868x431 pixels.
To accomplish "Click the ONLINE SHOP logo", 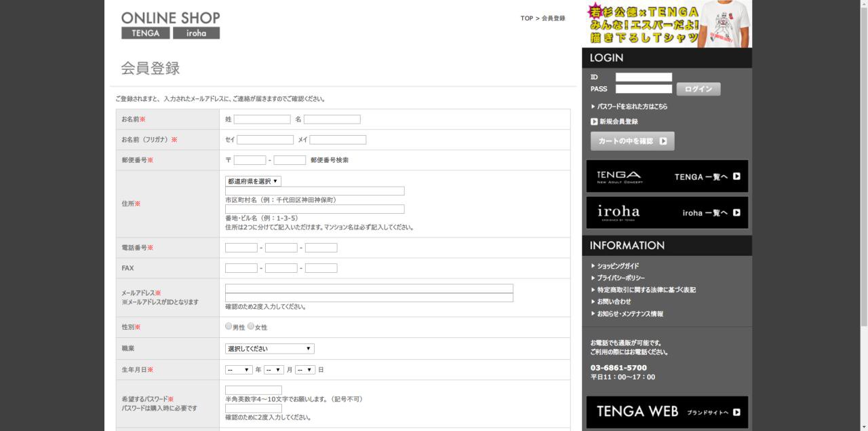I will click(170, 18).
